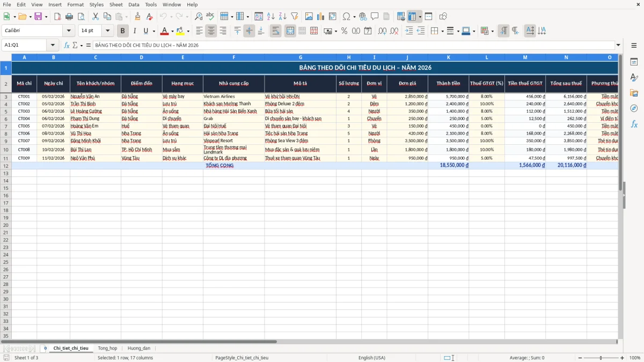Expand the formula bar

(x=618, y=45)
